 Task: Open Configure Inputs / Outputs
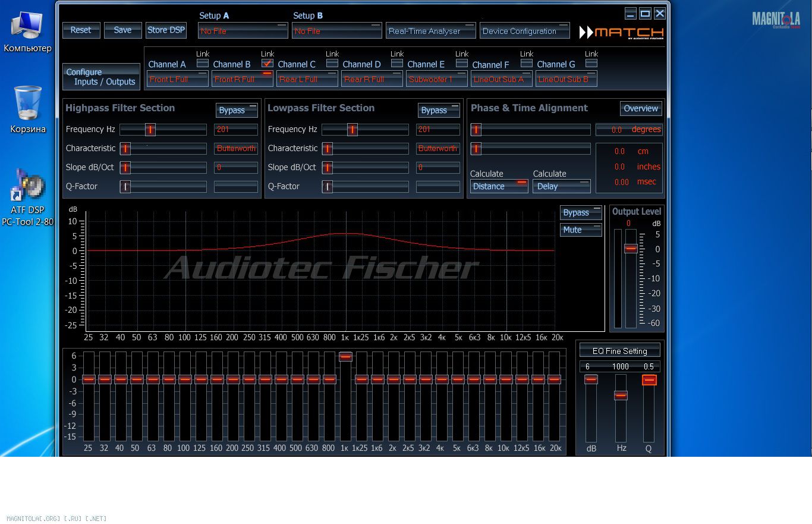[101, 77]
